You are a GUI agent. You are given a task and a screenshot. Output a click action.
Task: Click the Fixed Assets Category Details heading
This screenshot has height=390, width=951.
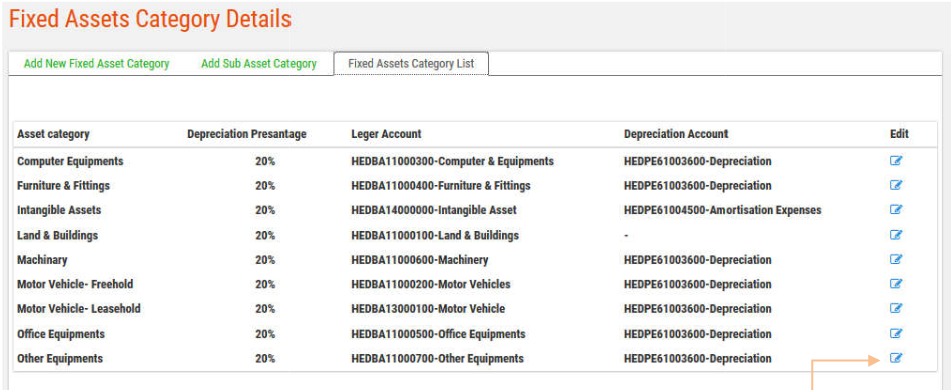(150, 20)
